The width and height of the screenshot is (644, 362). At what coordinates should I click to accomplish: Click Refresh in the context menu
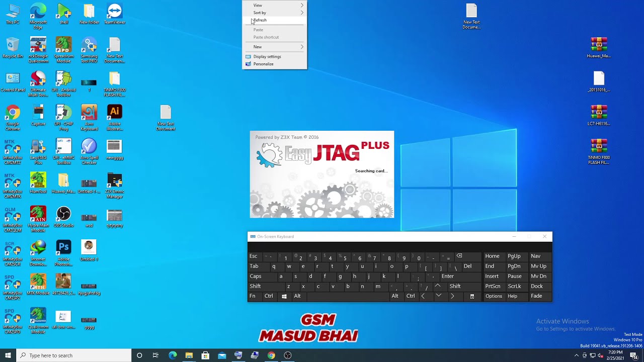[275, 20]
